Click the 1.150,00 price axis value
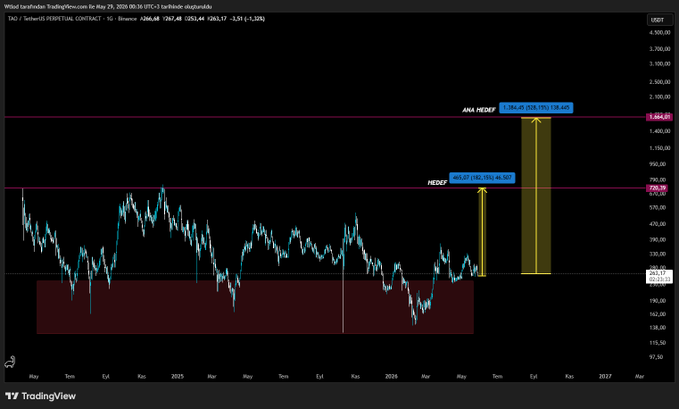This screenshot has height=409, width=679. [x=660, y=148]
